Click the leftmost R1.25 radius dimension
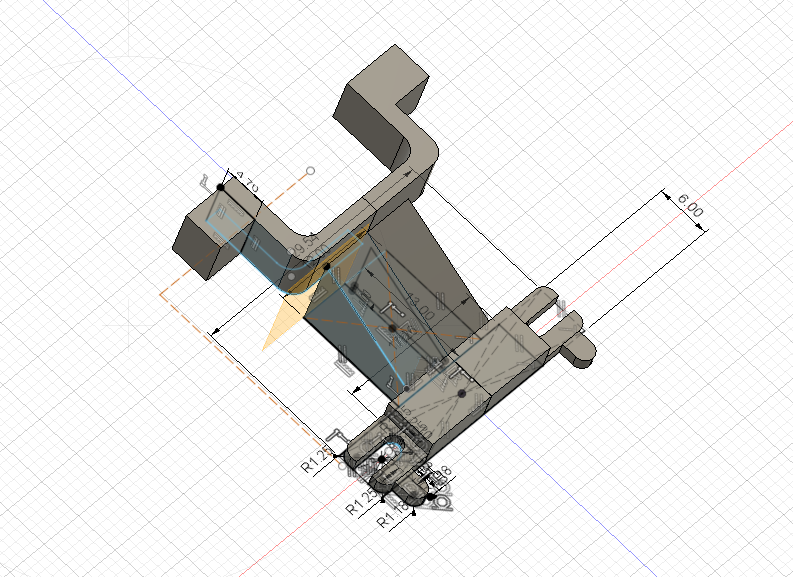This screenshot has width=793, height=577. pos(316,463)
